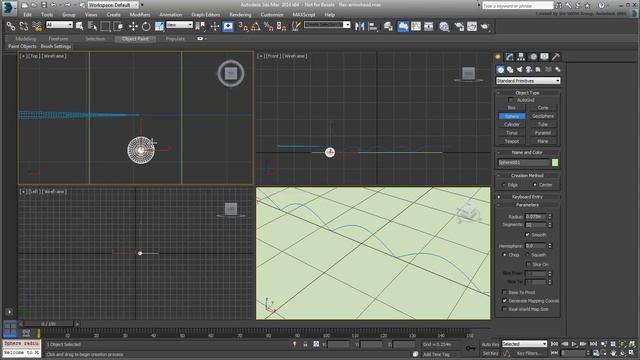This screenshot has height=360, width=640.
Task: Open the Curve Editor icon
Action: [x=416, y=26]
